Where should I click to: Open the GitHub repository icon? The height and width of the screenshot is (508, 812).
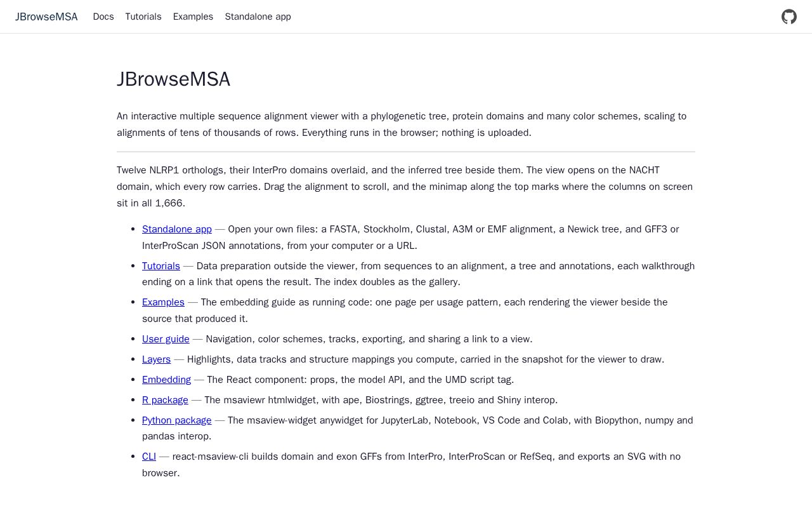pos(789,17)
